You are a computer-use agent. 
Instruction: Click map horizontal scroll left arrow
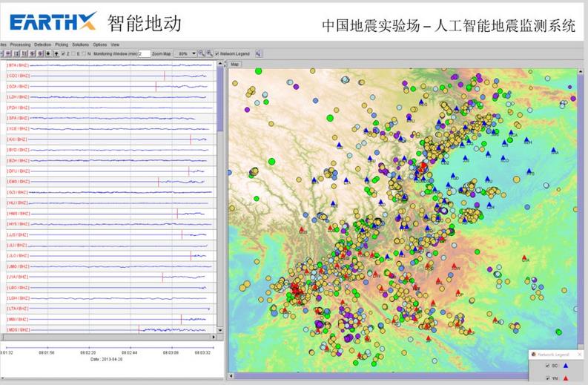coord(231,375)
